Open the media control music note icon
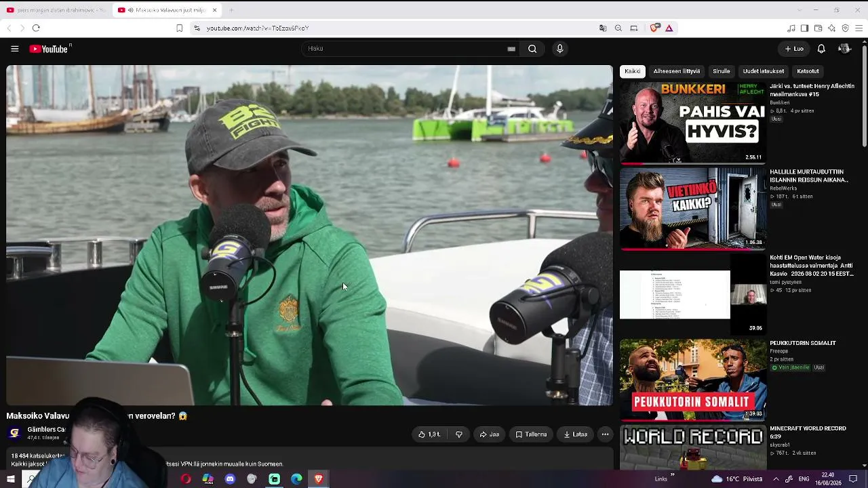868x488 pixels. pos(791,28)
